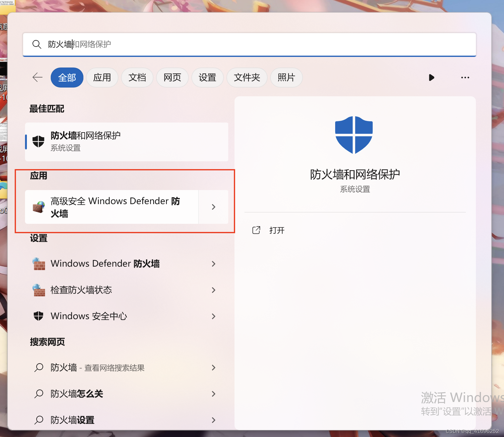Screen dimensions: 504x437
Task: Expand chevron beside Windows Defender 防火墙
Action: (x=214, y=264)
